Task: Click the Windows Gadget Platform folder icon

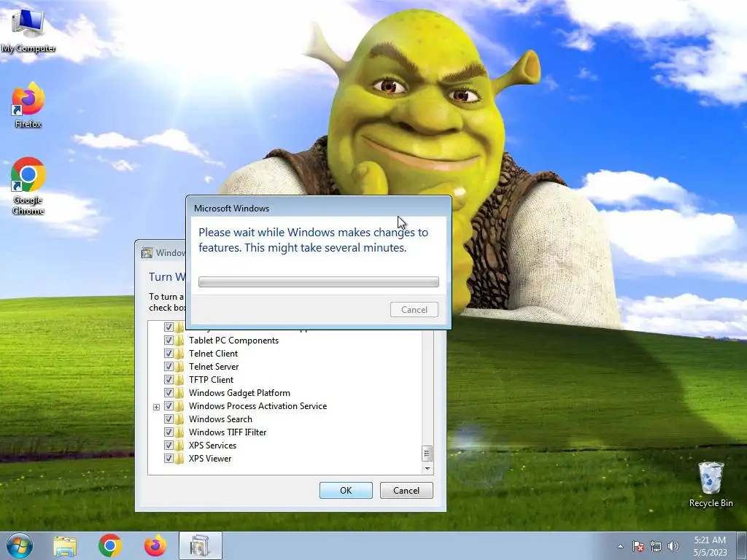Action: point(179,393)
